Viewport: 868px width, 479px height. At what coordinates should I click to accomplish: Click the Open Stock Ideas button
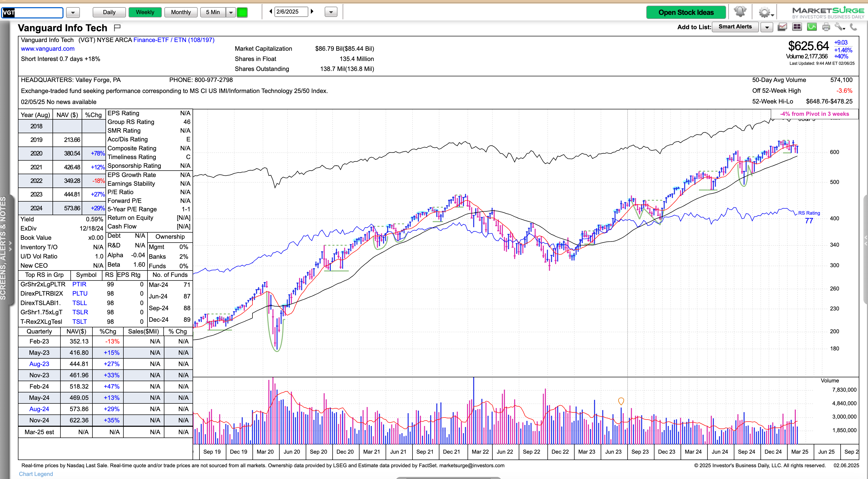[x=686, y=13]
